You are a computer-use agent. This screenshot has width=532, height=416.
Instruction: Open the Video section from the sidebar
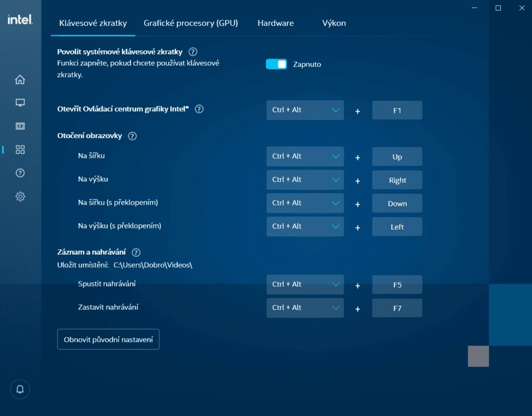(x=20, y=126)
